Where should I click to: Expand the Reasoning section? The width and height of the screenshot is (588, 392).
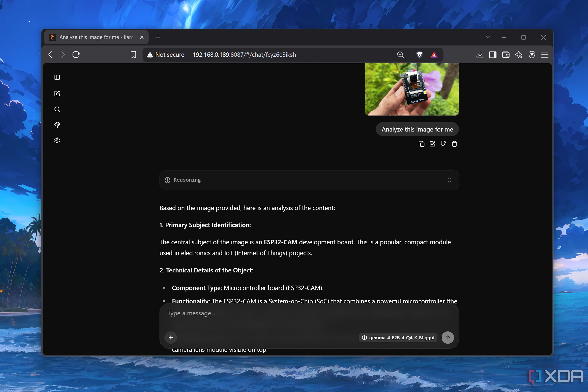tap(309, 180)
